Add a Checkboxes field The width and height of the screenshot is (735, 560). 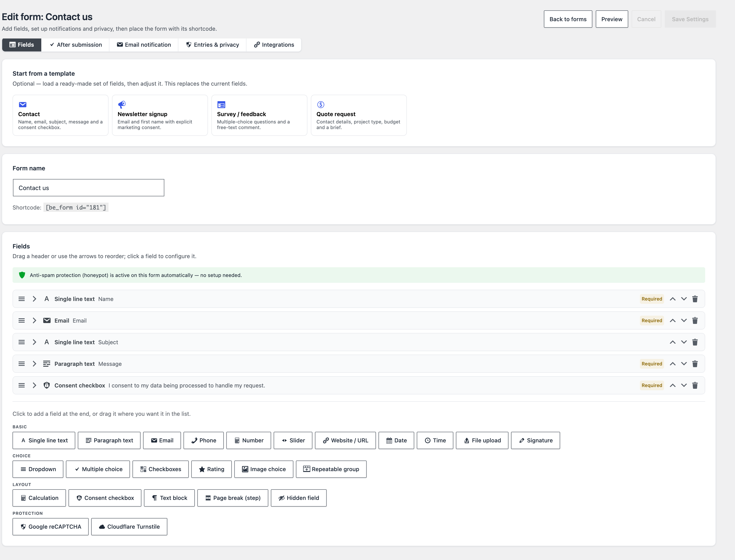161,469
